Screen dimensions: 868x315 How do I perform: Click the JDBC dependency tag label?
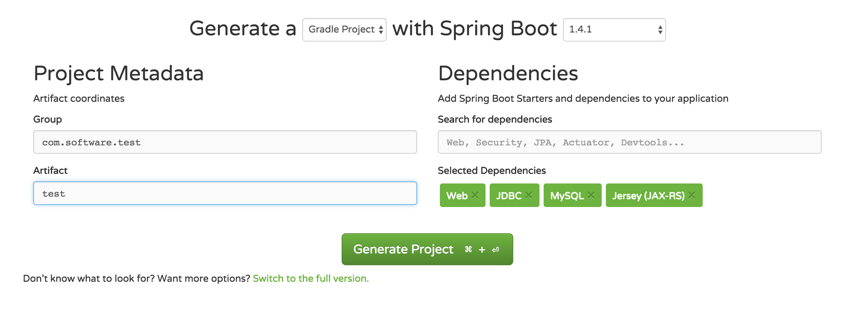(x=509, y=196)
